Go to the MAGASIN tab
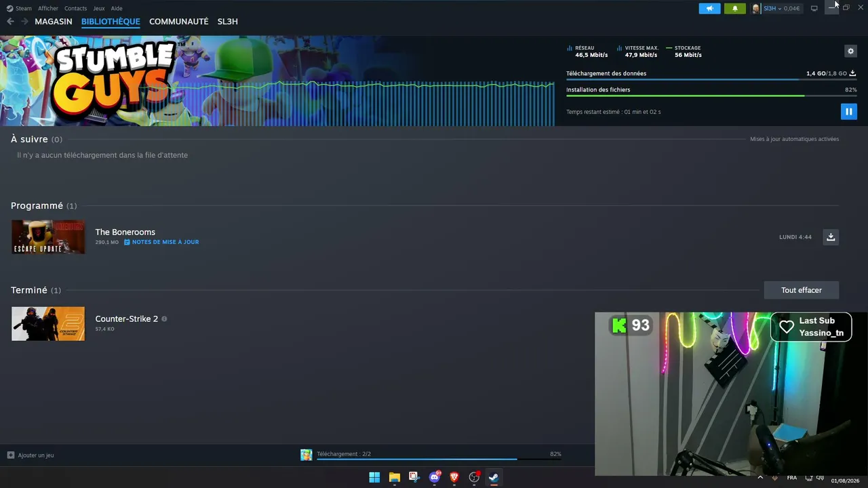The height and width of the screenshot is (488, 868). point(54,22)
